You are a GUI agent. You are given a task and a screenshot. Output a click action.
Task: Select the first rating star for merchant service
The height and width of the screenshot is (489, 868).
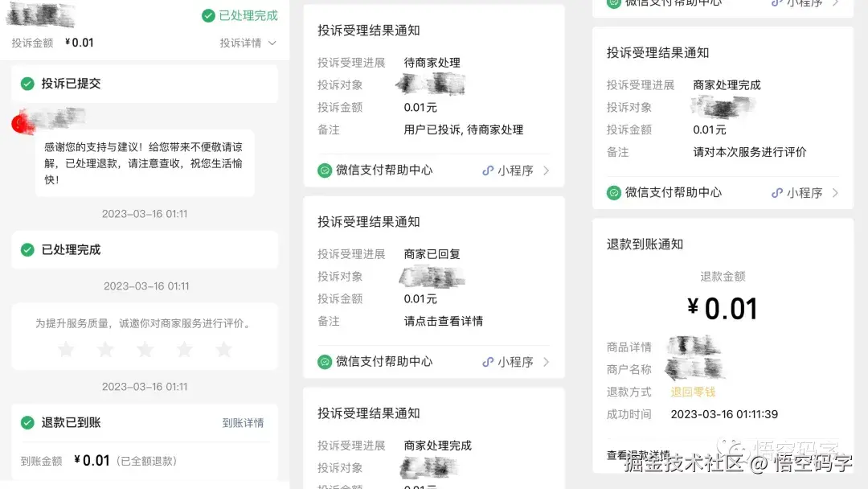66,349
